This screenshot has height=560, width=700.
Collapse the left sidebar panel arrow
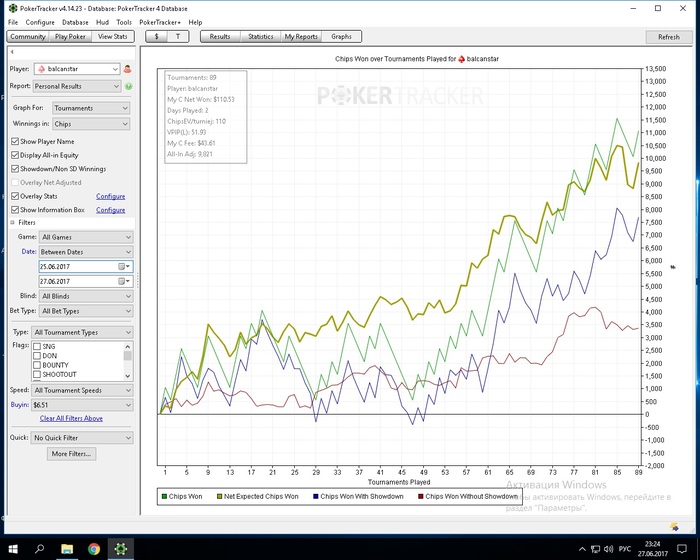(x=10, y=52)
